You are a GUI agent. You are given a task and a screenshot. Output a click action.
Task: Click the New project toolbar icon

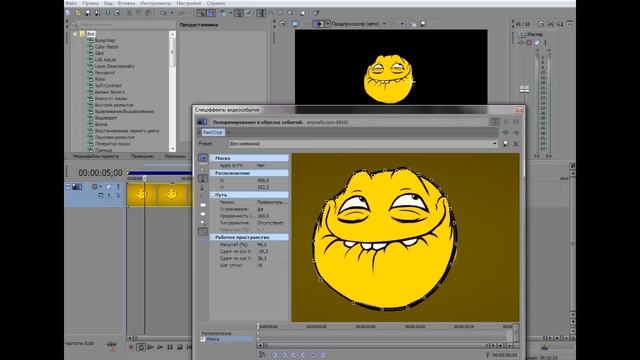click(69, 13)
